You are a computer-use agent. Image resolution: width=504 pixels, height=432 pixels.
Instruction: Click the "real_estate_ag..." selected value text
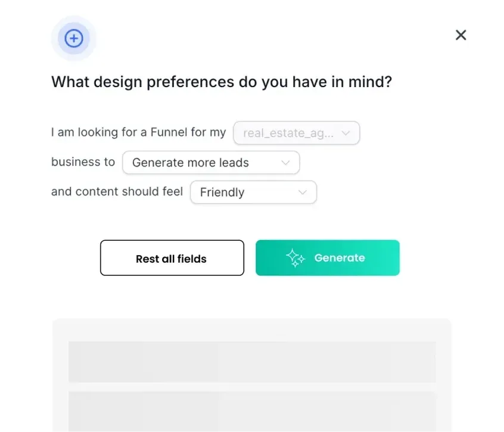point(288,133)
